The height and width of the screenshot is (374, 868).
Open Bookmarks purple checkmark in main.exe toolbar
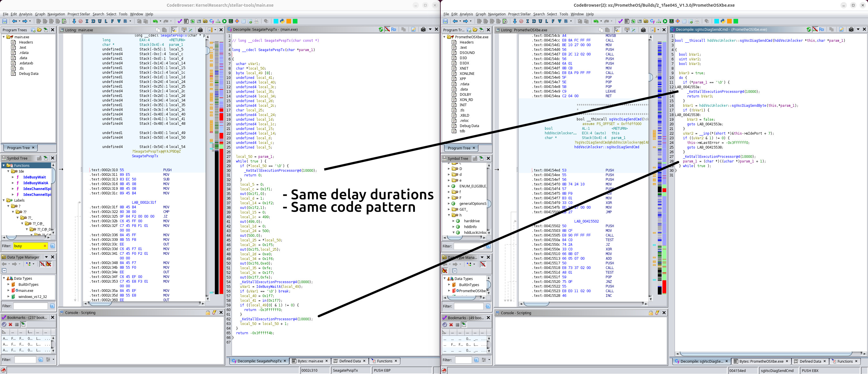pos(179,21)
